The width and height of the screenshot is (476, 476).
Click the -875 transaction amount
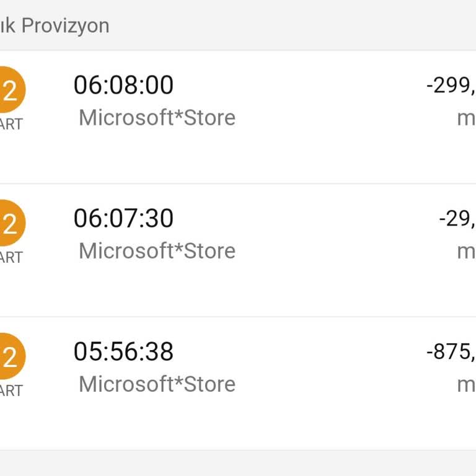click(451, 352)
